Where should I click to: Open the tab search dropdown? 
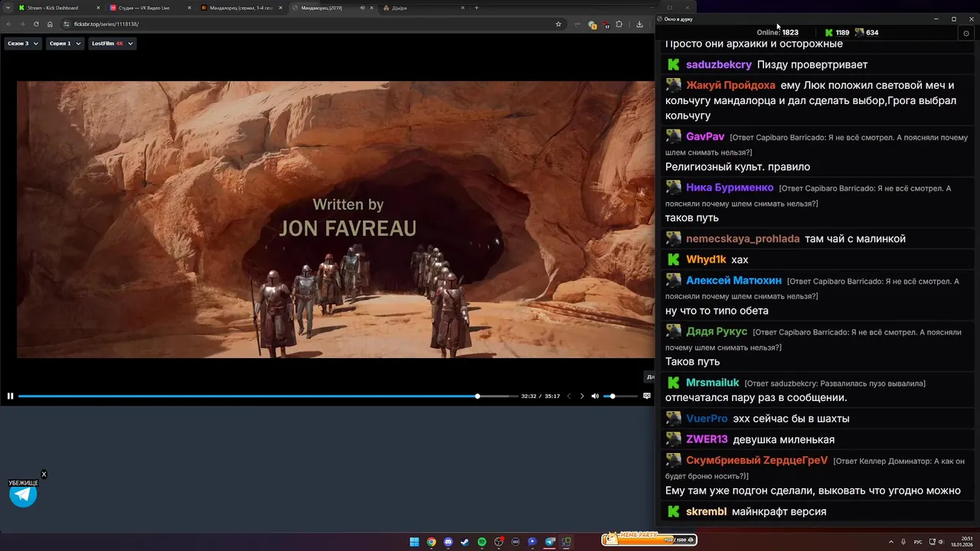(x=6, y=8)
